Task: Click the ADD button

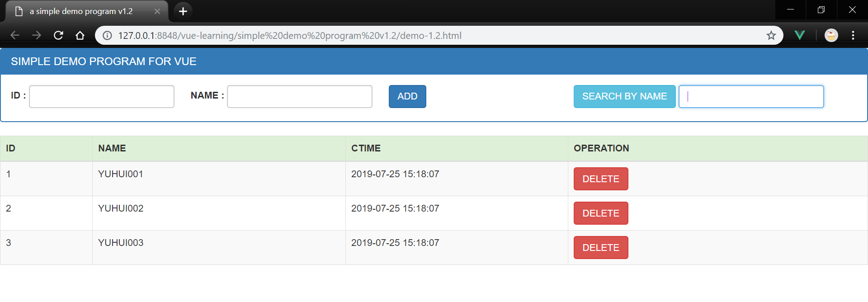Action: 407,96
